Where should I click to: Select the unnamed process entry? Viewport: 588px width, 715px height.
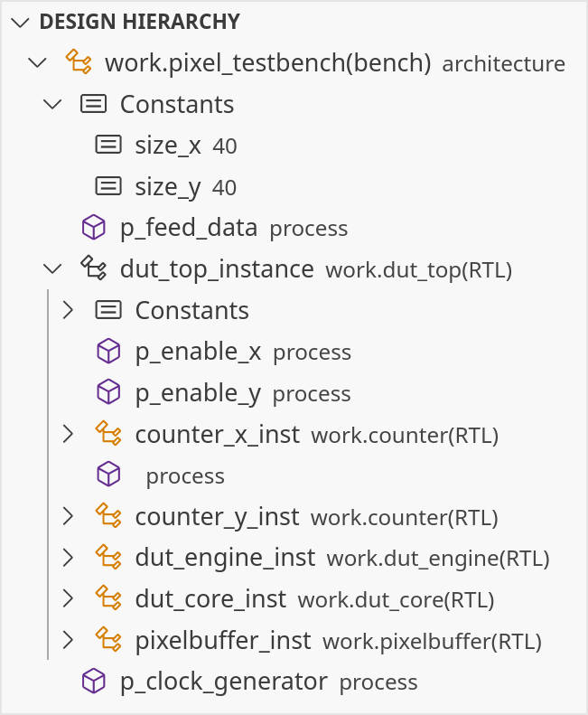click(184, 476)
